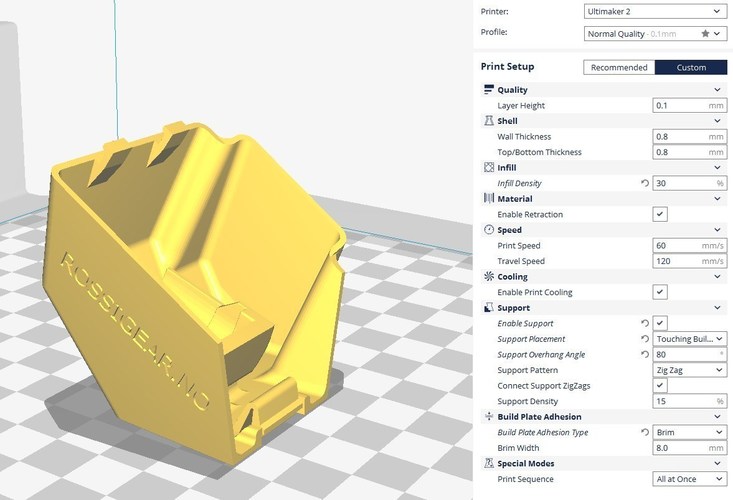Toggle Enable Support checkbox
The width and height of the screenshot is (733, 500).
tap(660, 323)
